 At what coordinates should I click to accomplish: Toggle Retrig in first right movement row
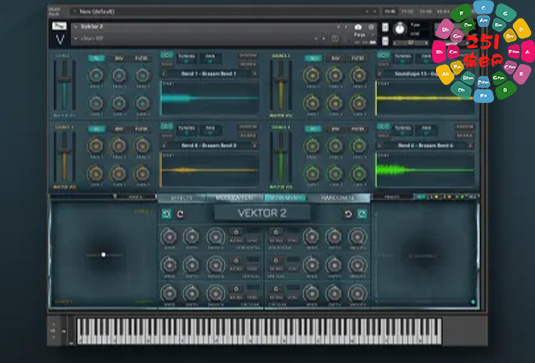point(276,241)
